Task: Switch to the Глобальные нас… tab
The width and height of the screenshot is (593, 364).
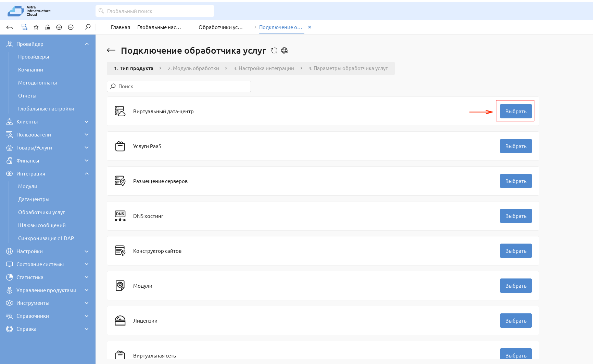Action: [159, 27]
